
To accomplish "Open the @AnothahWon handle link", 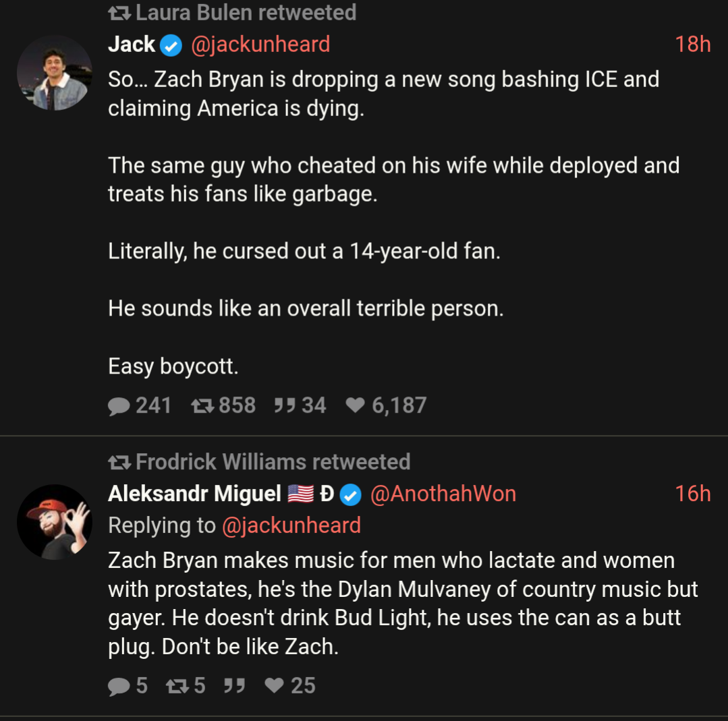I will 443,494.
